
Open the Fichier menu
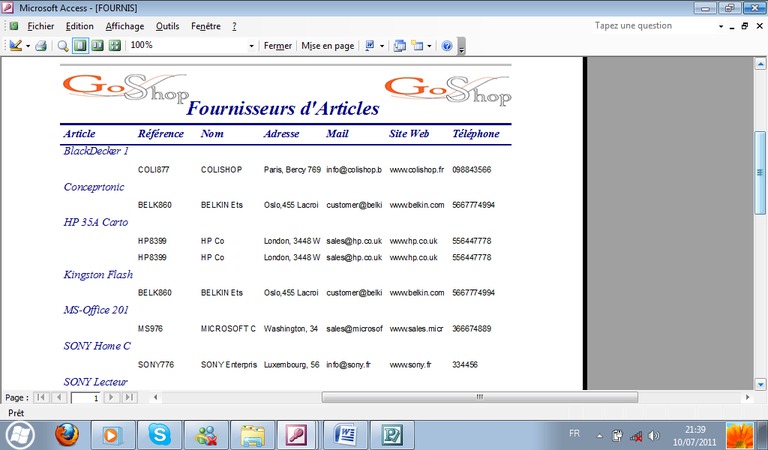pos(41,26)
